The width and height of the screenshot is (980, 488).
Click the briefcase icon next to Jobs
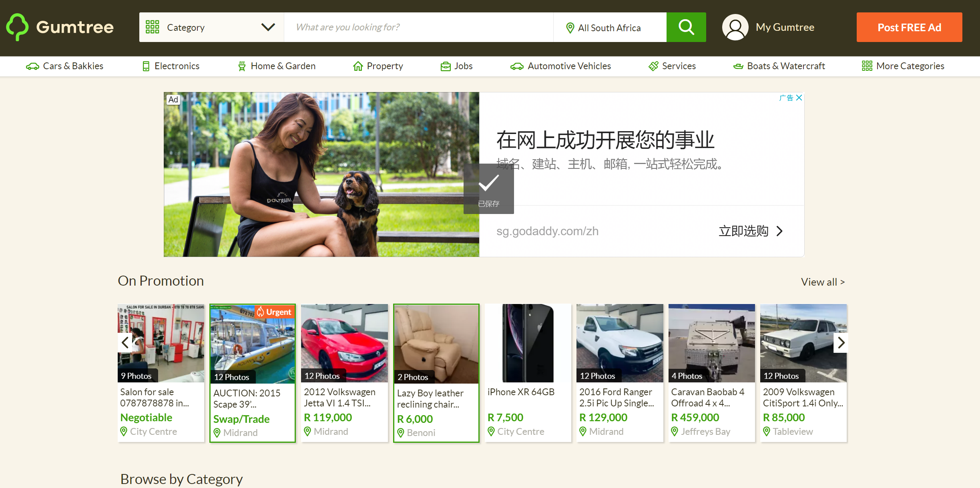[446, 66]
